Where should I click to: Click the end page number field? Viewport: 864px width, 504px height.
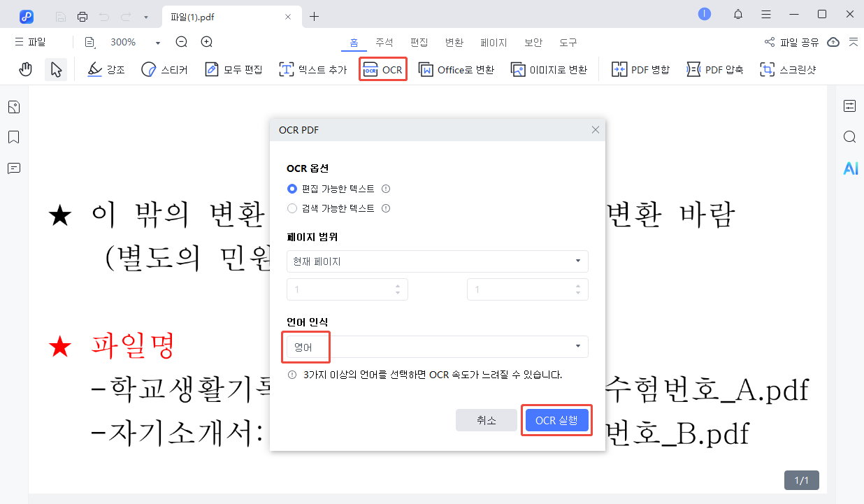tap(528, 289)
